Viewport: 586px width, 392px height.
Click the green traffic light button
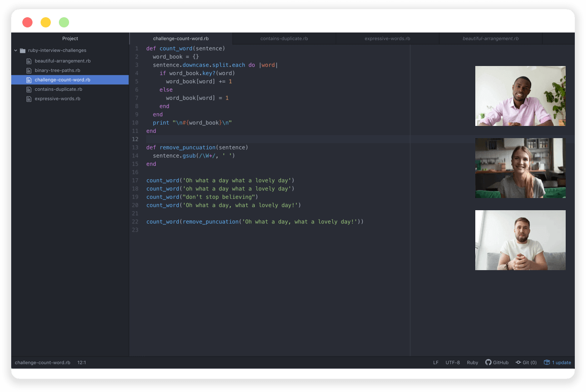(63, 22)
